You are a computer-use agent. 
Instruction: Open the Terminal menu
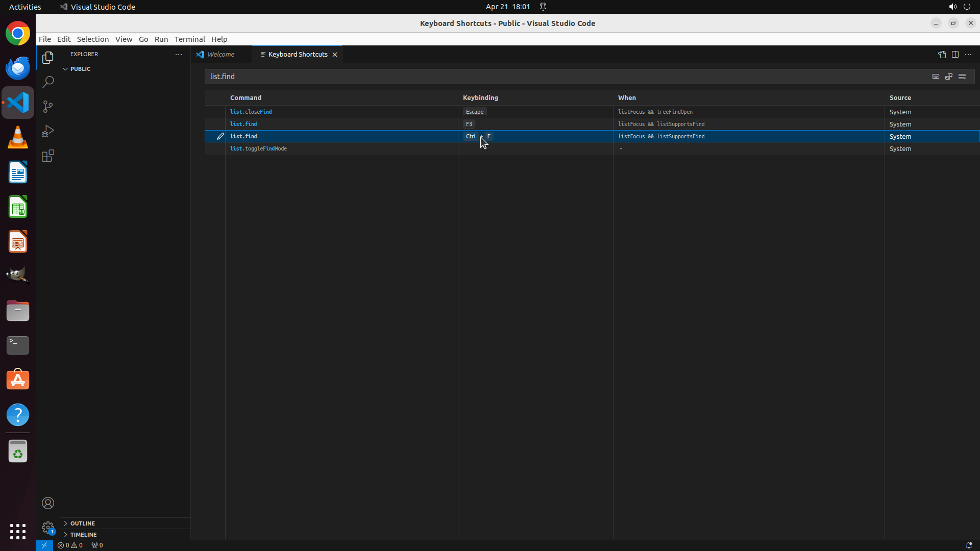[x=189, y=39]
